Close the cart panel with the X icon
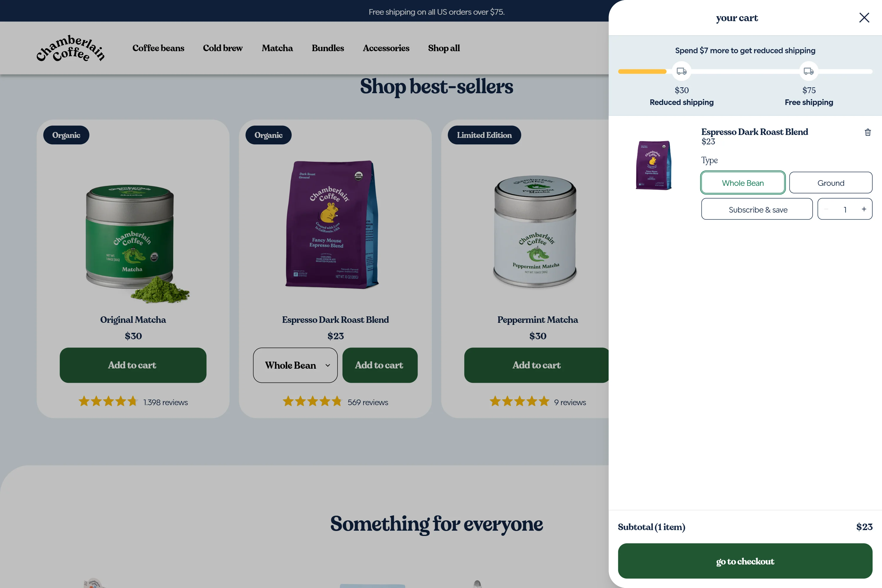Image resolution: width=882 pixels, height=588 pixels. [864, 18]
